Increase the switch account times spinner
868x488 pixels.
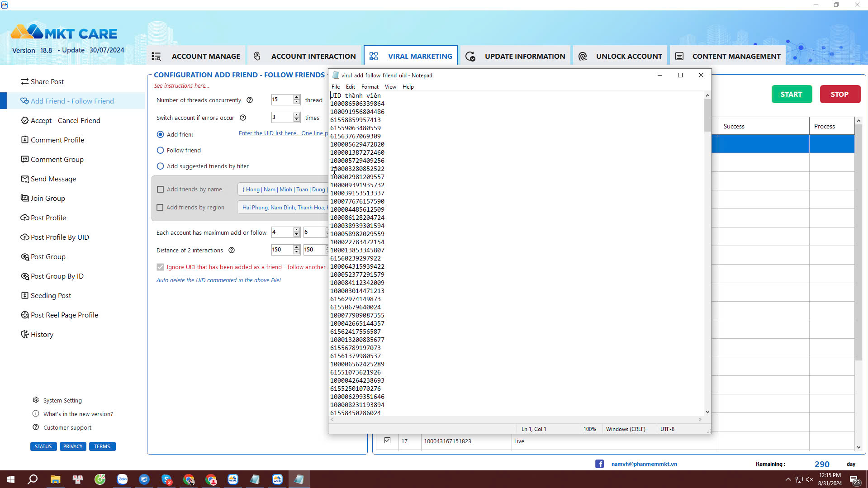click(297, 115)
